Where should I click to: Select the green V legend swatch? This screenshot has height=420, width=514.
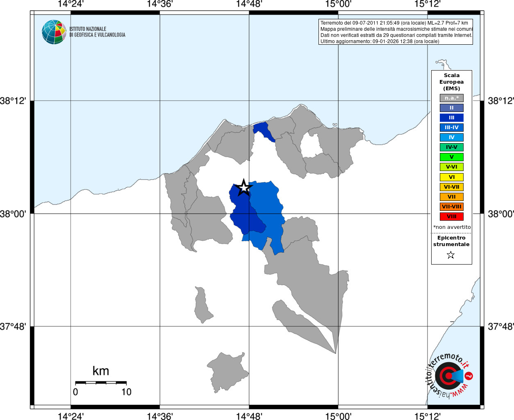(x=452, y=157)
